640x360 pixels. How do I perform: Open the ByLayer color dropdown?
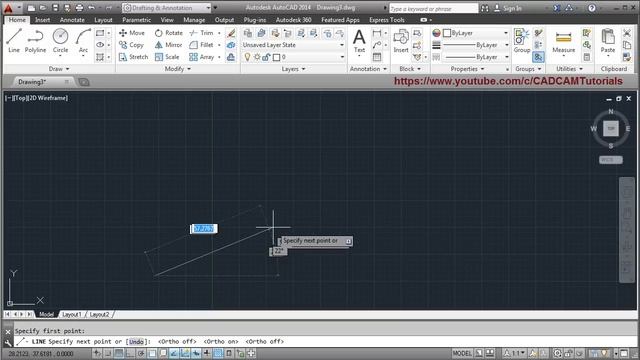[476, 33]
